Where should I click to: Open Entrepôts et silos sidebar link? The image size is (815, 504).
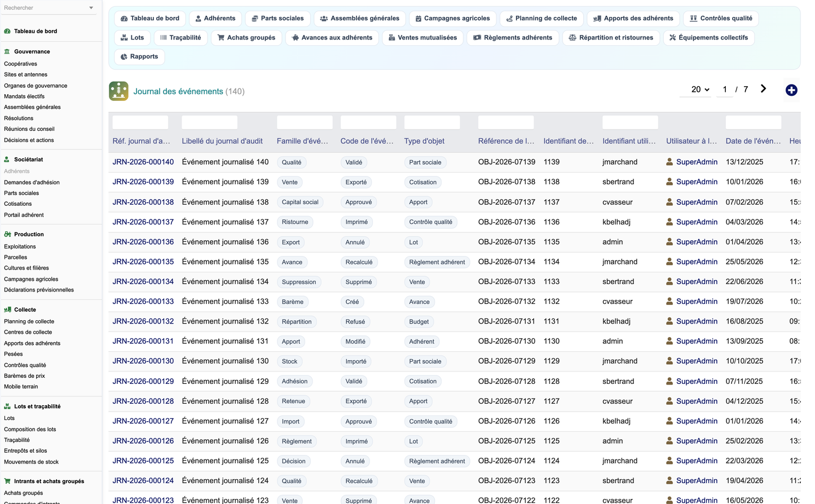click(25, 451)
